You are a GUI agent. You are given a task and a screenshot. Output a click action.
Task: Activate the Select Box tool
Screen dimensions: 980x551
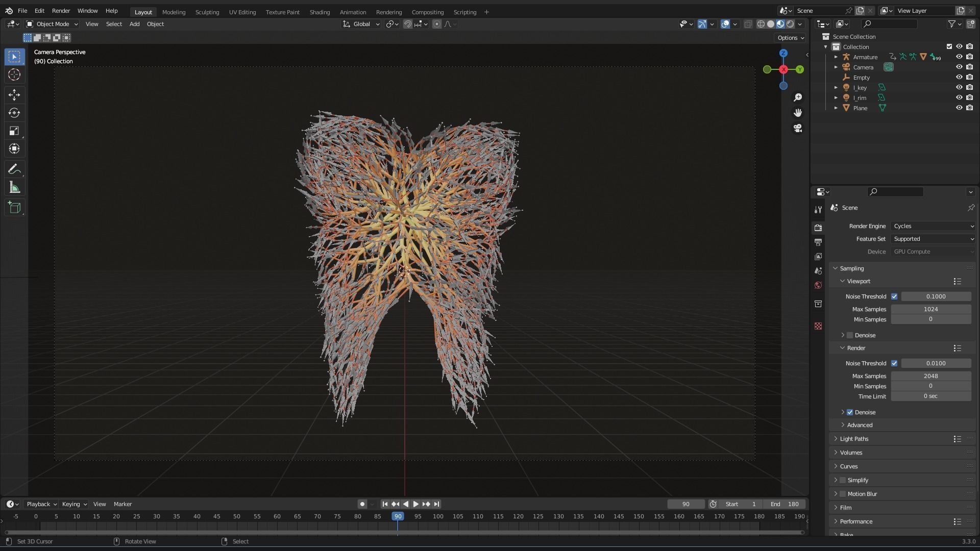click(x=14, y=57)
